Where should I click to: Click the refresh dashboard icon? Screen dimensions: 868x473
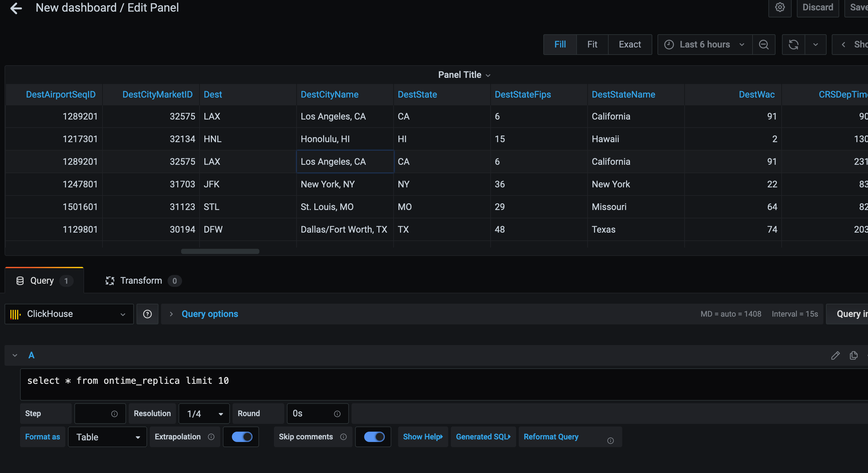[x=793, y=45]
